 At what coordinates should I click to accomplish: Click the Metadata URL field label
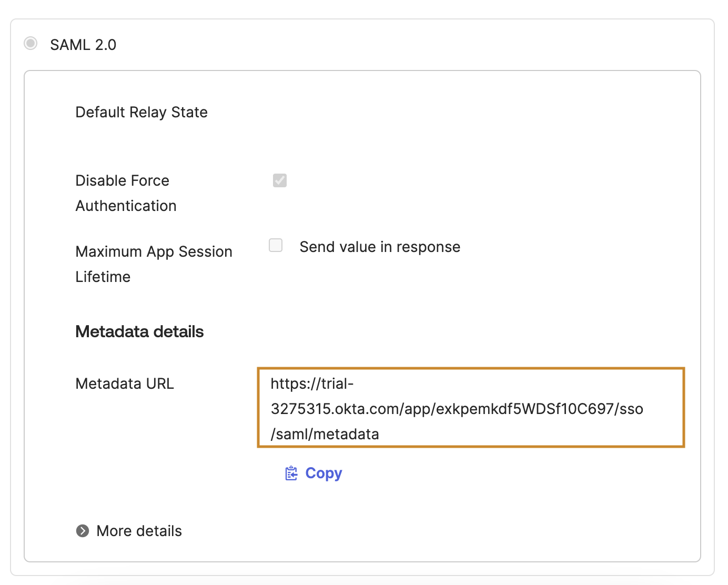click(125, 384)
